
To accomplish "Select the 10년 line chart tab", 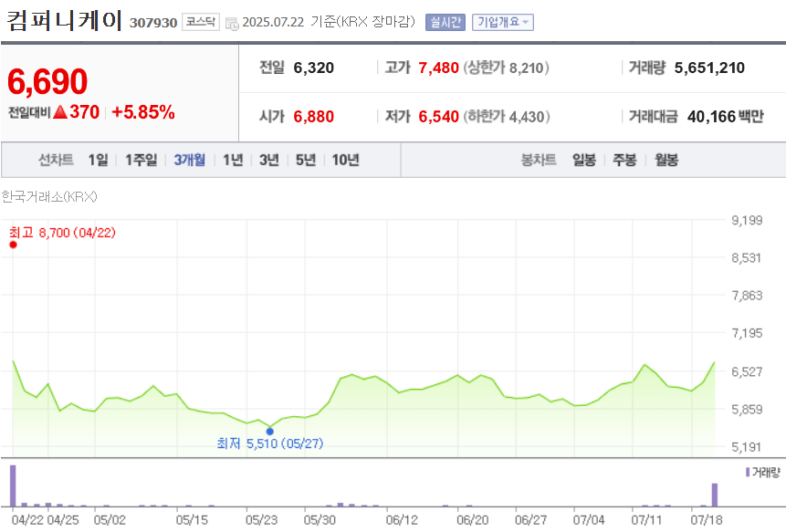I will coord(346,160).
